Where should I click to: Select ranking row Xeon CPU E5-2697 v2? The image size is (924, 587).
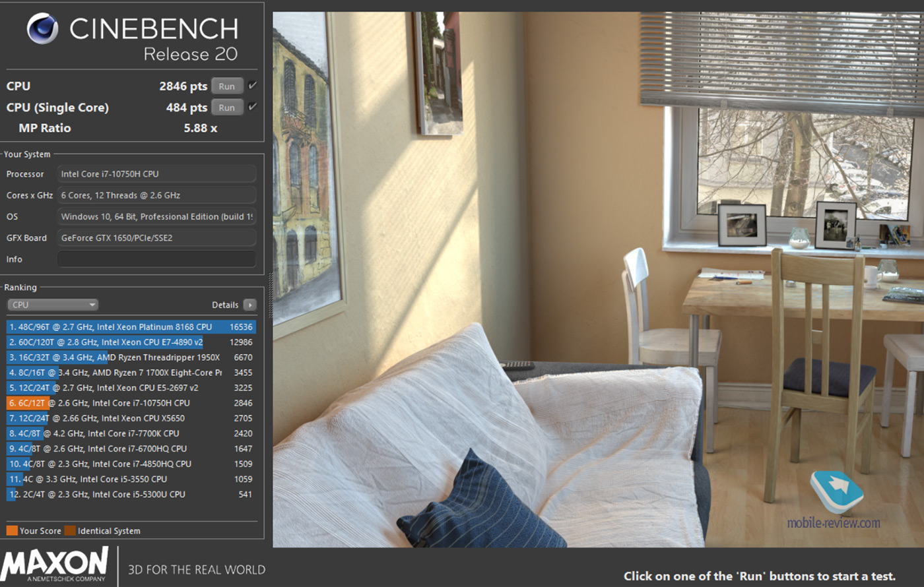pos(131,388)
